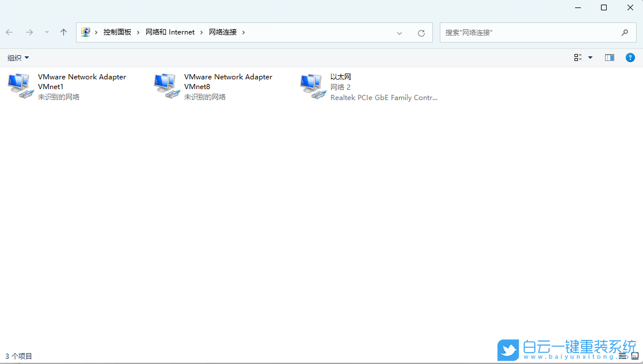The width and height of the screenshot is (643, 364).
Task: Navigate to 控制面板 breadcrumb
Action: pyautogui.click(x=117, y=32)
